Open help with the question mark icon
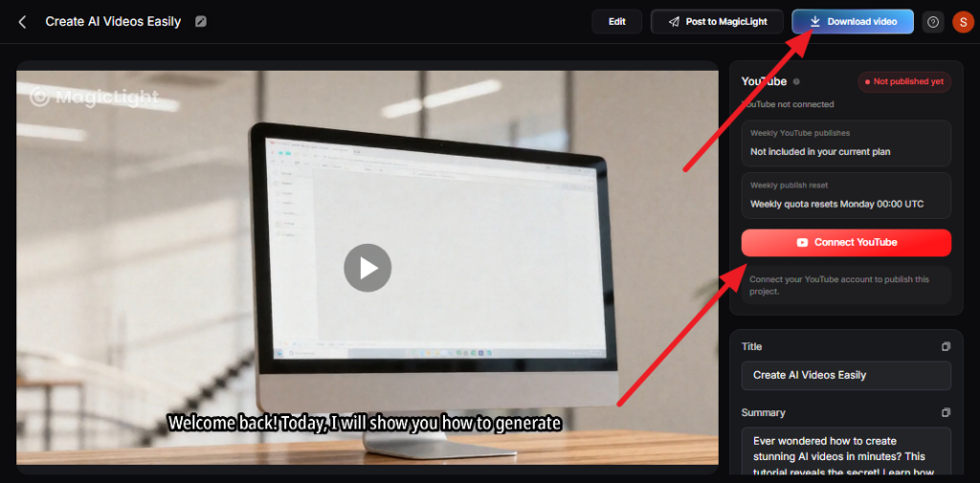Viewport: 980px width, 483px height. point(933,22)
